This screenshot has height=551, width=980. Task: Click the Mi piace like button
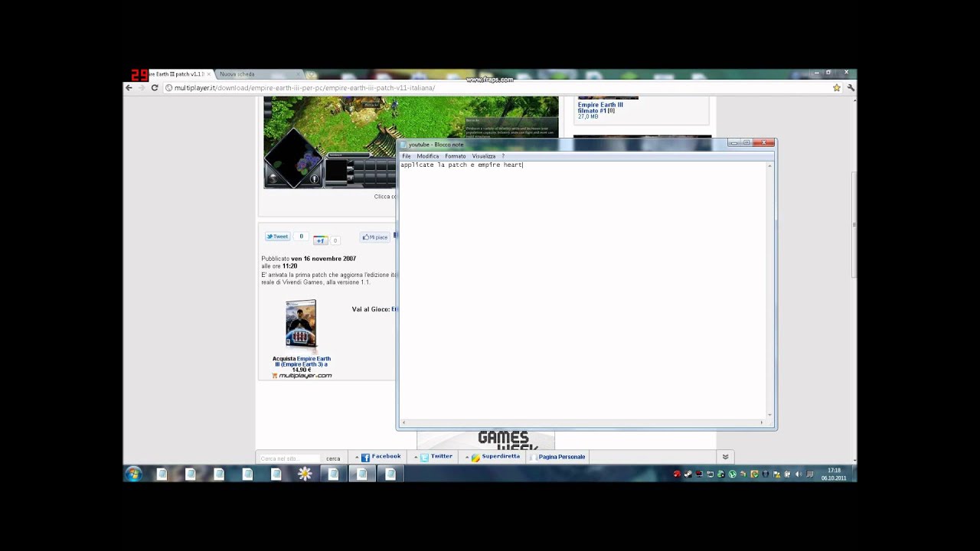[375, 237]
